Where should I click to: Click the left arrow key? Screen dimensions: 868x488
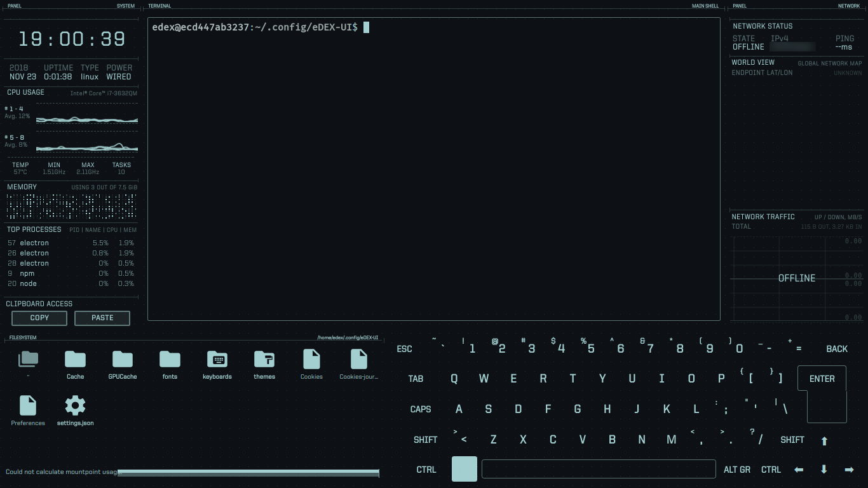(x=799, y=470)
